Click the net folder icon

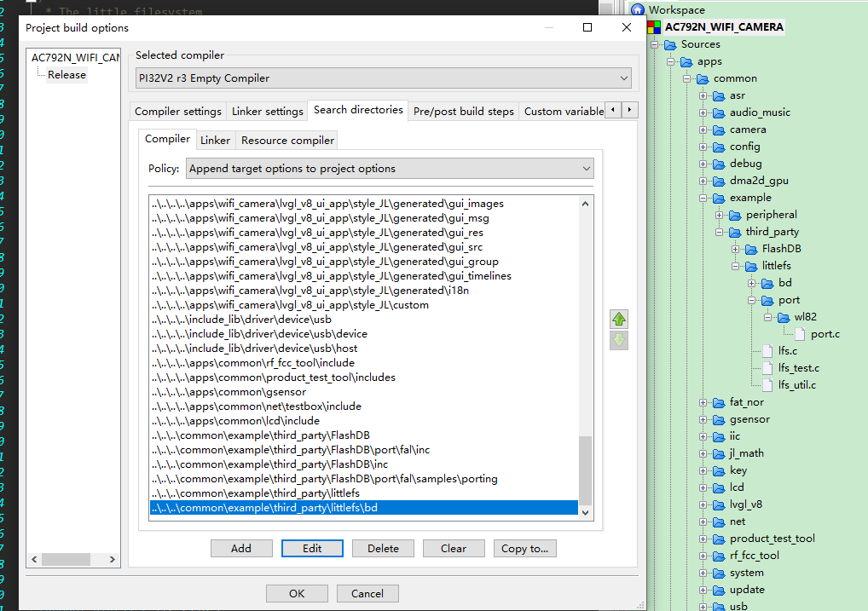point(719,522)
